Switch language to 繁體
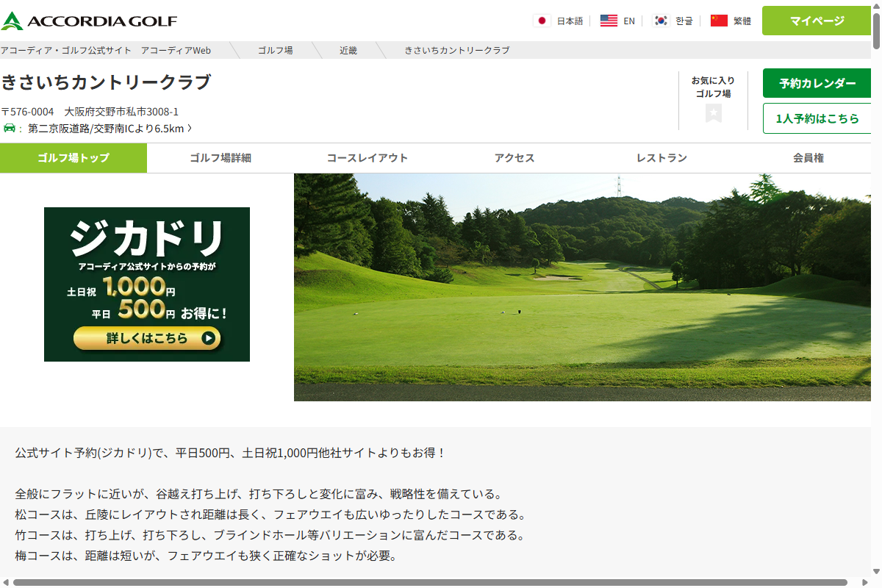 (x=742, y=21)
